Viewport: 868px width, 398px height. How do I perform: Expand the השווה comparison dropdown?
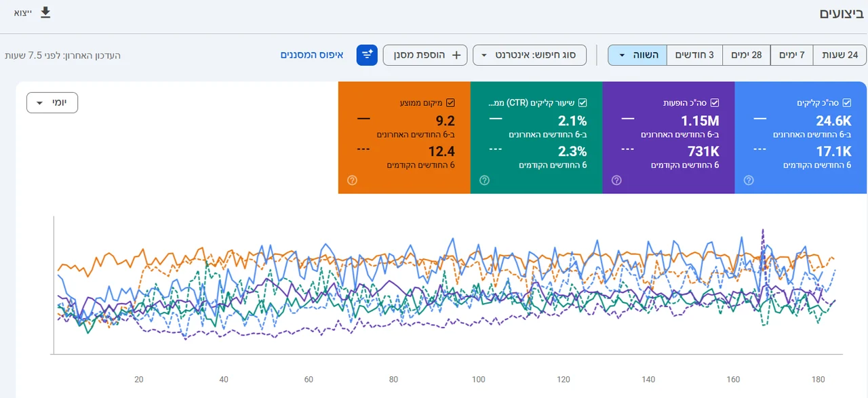[637, 55]
